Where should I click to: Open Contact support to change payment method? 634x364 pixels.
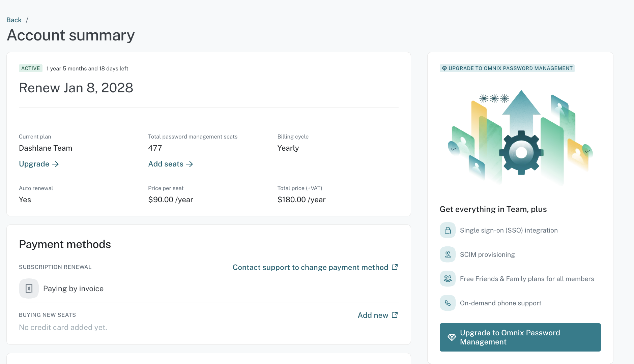(315, 267)
